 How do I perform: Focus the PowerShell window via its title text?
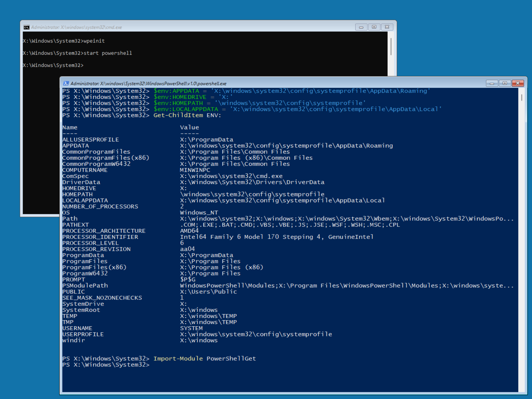pyautogui.click(x=148, y=84)
